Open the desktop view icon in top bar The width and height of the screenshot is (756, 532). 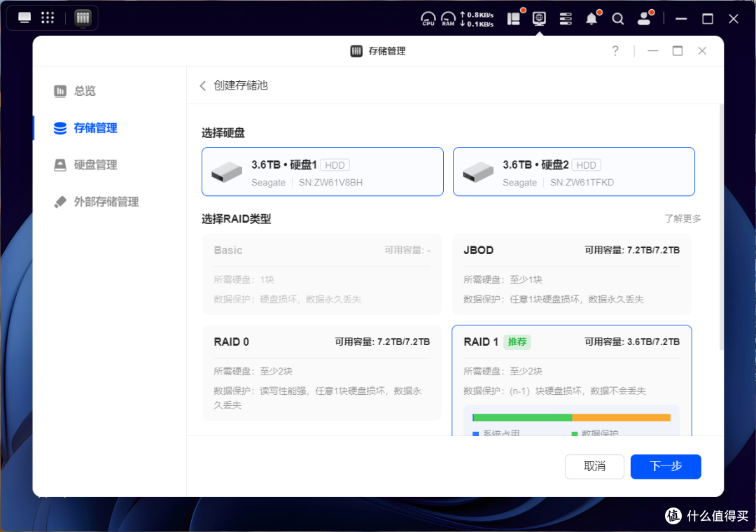click(24, 18)
